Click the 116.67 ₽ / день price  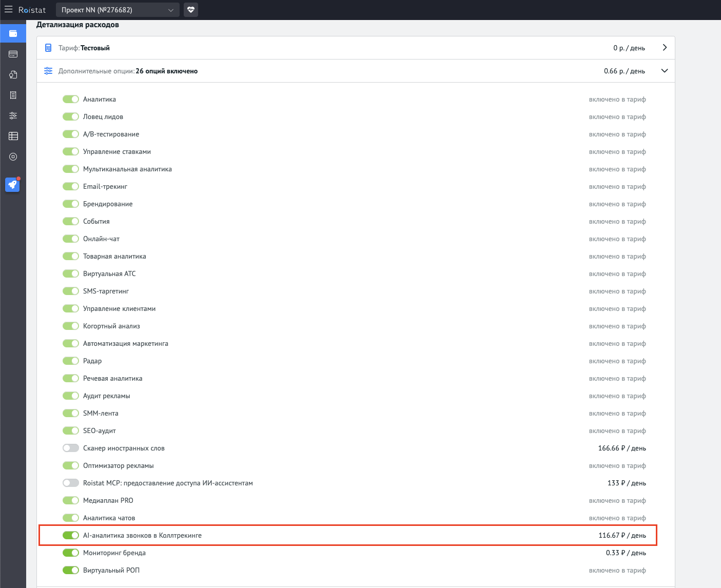(622, 535)
